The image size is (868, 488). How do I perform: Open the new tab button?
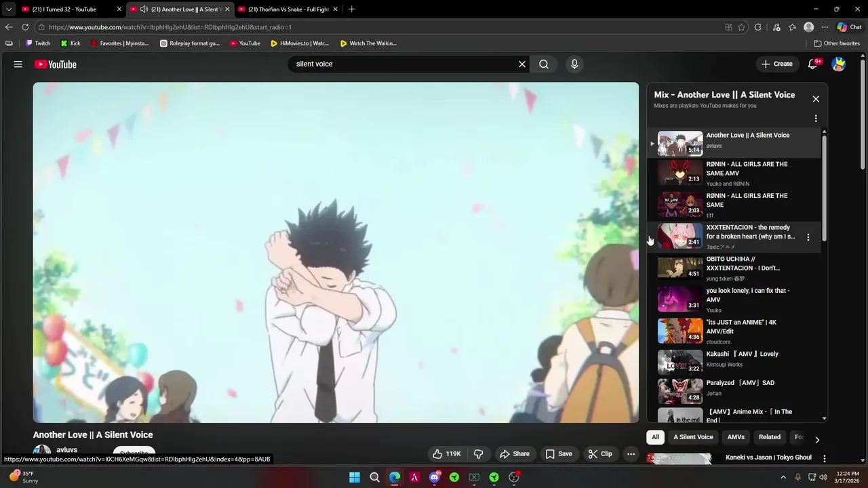(351, 9)
